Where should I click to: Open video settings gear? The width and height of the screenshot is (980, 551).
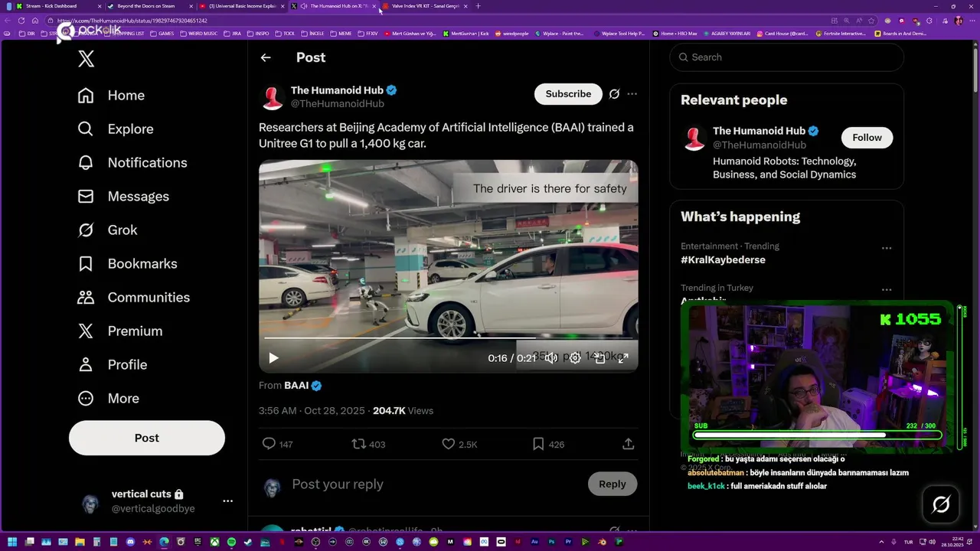(575, 357)
